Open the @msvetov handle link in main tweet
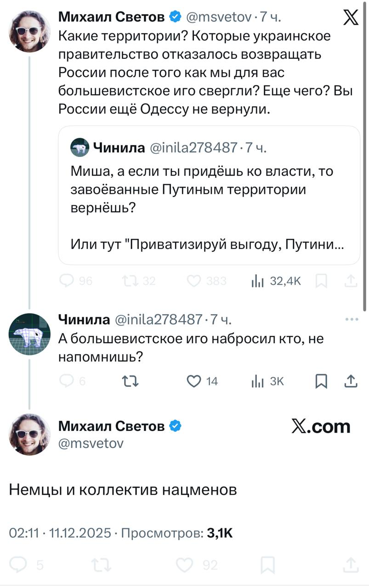The height and width of the screenshot is (588, 369). (x=91, y=443)
